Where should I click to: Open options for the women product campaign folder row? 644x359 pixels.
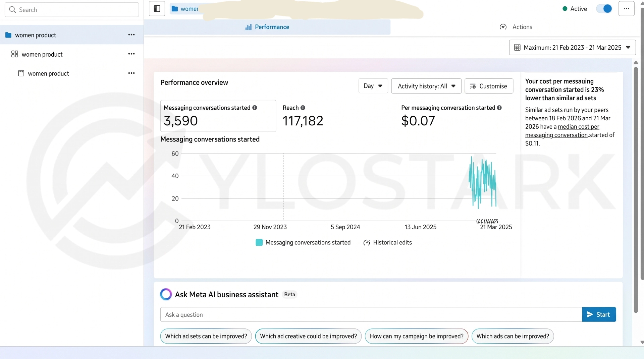coord(131,35)
